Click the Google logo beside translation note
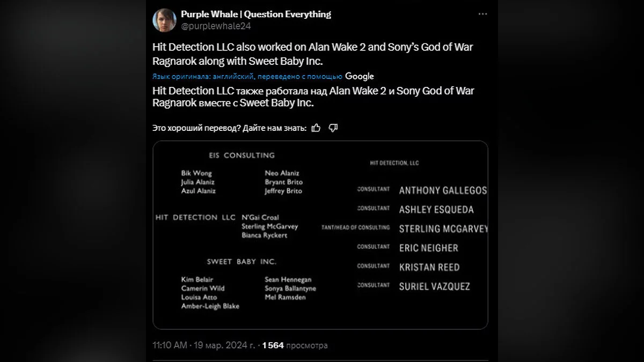This screenshot has width=644, height=362. [x=360, y=76]
